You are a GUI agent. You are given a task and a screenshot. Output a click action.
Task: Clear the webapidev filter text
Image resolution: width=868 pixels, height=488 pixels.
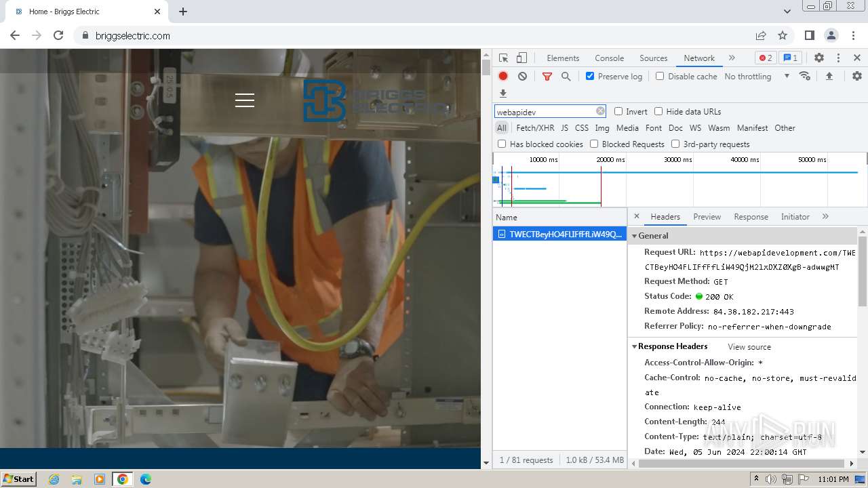pos(600,111)
